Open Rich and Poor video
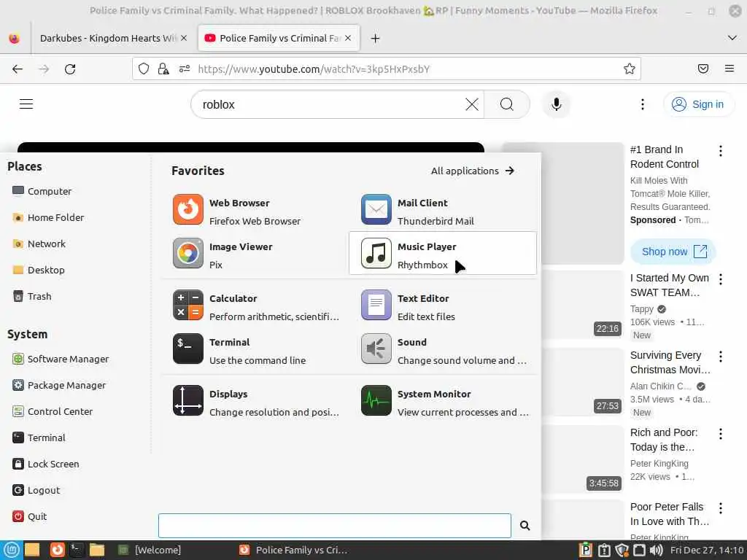The width and height of the screenshot is (747, 560). pyautogui.click(x=664, y=440)
